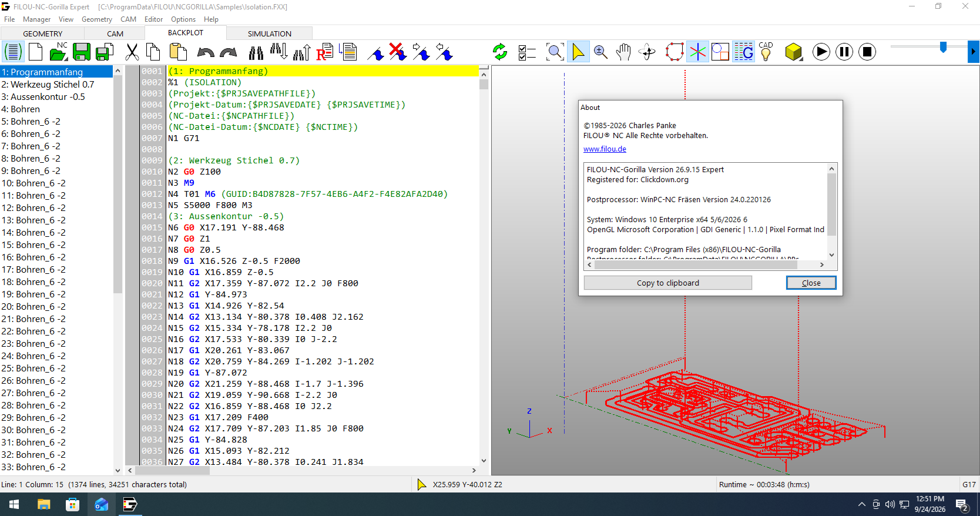Viewport: 980px width, 516px height.
Task: Open the yellow cube view dropdown
Action: (x=794, y=52)
